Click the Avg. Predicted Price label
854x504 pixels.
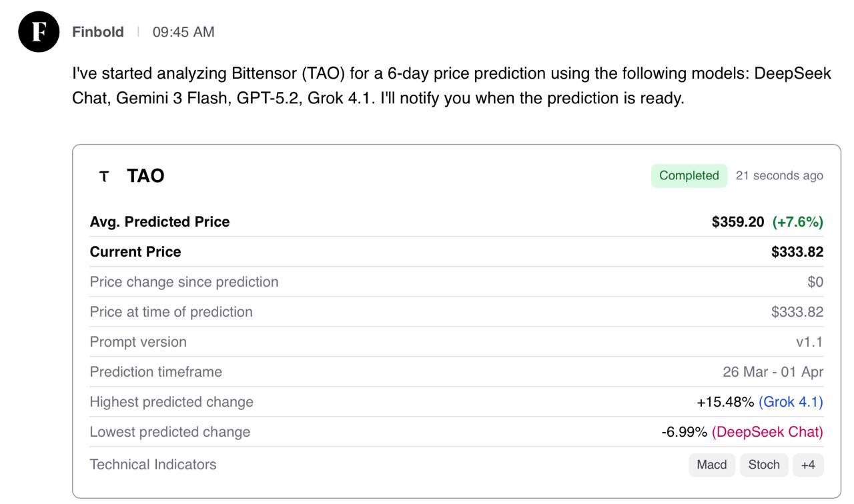tap(159, 221)
